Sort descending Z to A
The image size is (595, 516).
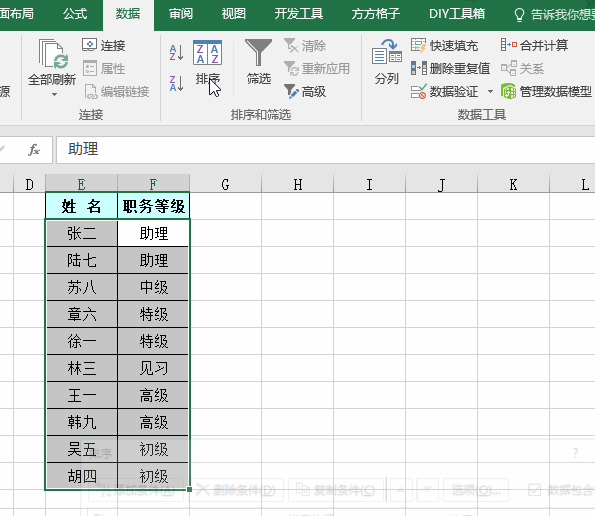(x=176, y=83)
